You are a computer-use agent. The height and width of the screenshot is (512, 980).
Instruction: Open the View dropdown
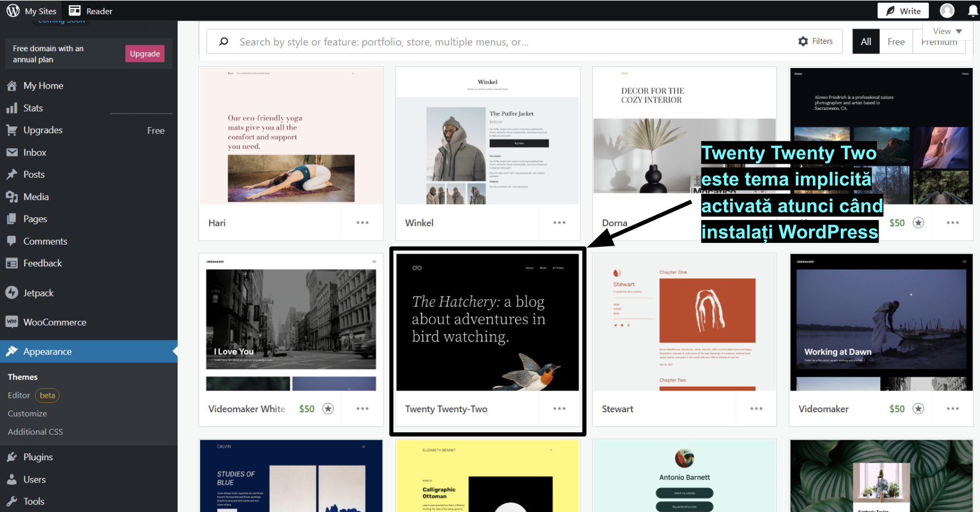pos(947,31)
